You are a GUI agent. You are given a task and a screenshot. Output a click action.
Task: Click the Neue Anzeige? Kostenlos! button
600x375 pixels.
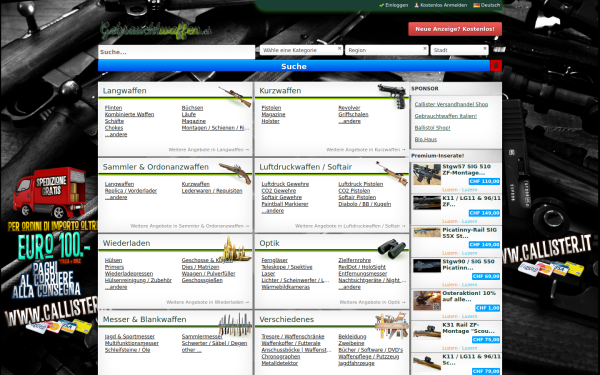click(x=455, y=29)
